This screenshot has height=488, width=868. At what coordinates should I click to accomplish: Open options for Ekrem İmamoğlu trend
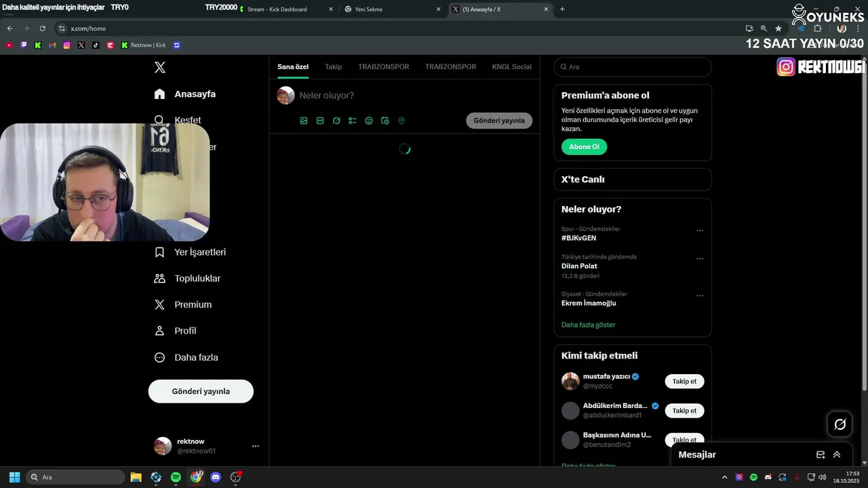pyautogui.click(x=700, y=296)
